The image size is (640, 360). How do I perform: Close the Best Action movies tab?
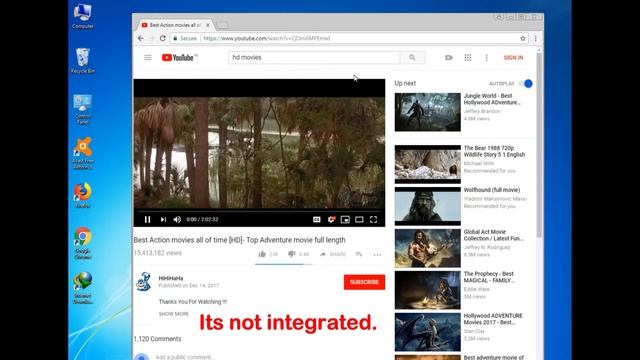point(208,25)
